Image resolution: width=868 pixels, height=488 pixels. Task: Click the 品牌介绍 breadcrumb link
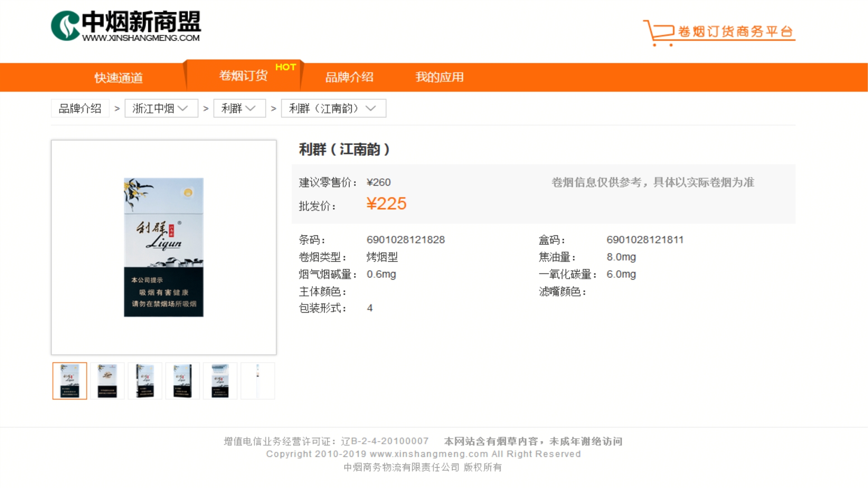(x=80, y=108)
